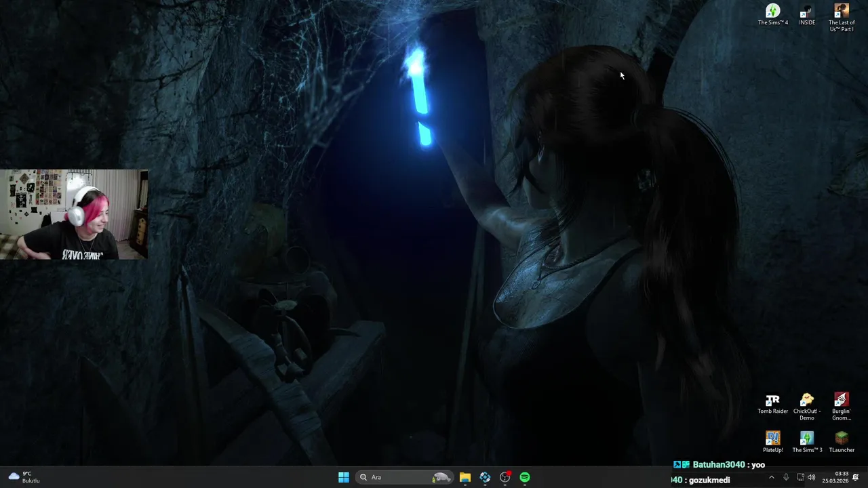Image resolution: width=868 pixels, height=488 pixels.
Task: Open the blue diamond app in taskbar
Action: pos(485,477)
